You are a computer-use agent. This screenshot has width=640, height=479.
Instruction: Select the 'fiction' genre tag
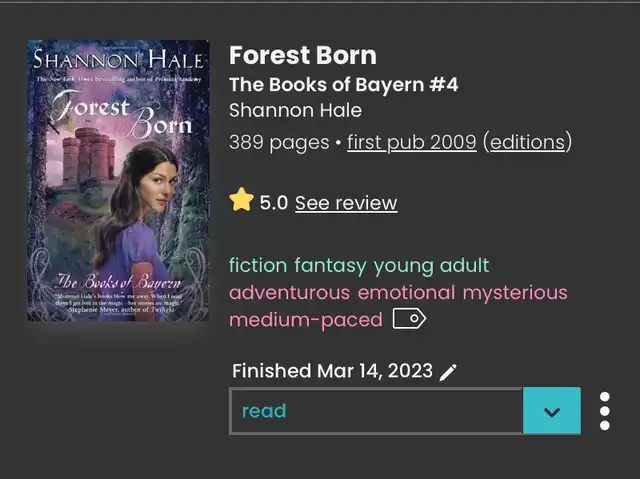point(258,265)
